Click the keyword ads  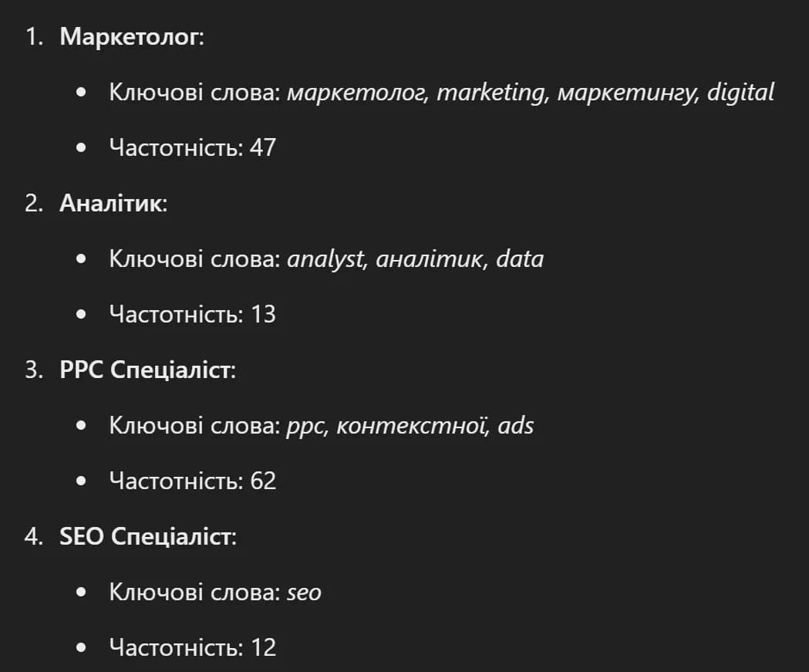pos(515,426)
